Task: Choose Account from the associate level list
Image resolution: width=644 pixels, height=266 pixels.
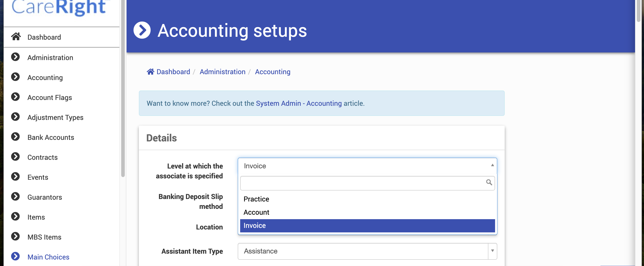Action: 256,212
